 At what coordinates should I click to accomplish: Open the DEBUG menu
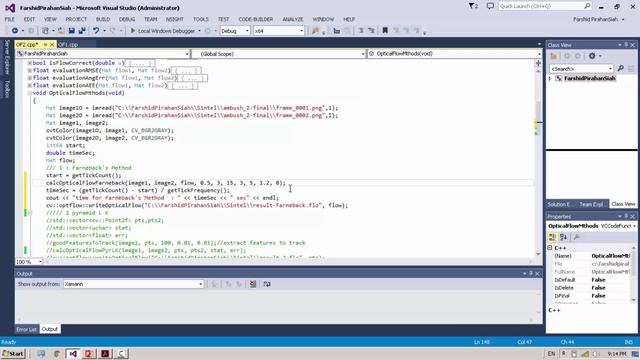pyautogui.click(x=127, y=19)
